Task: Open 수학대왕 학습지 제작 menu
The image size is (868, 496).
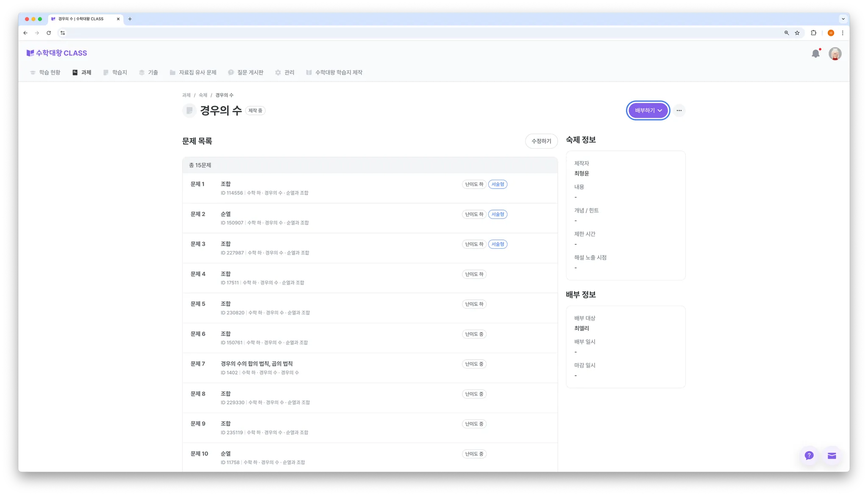Action: [334, 72]
